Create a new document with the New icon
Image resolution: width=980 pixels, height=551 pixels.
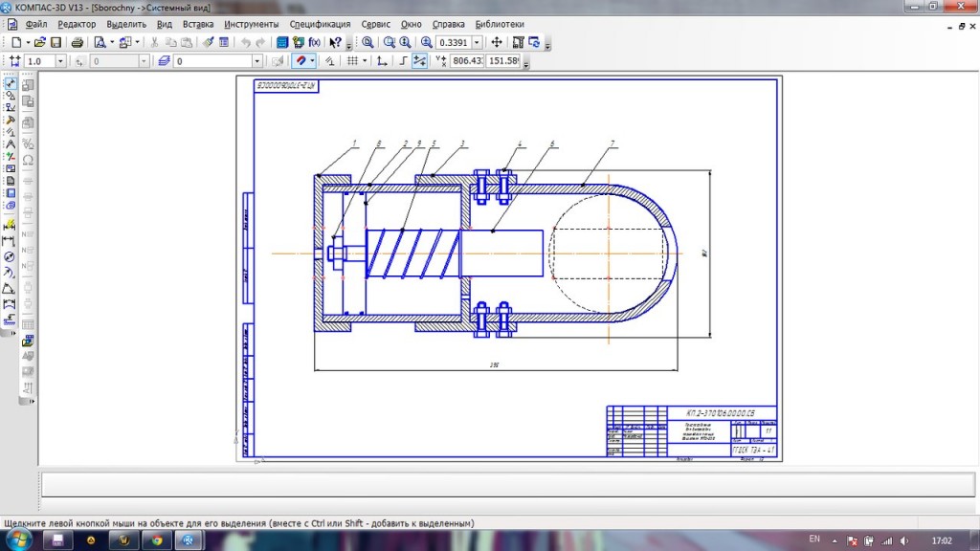[x=16, y=42]
